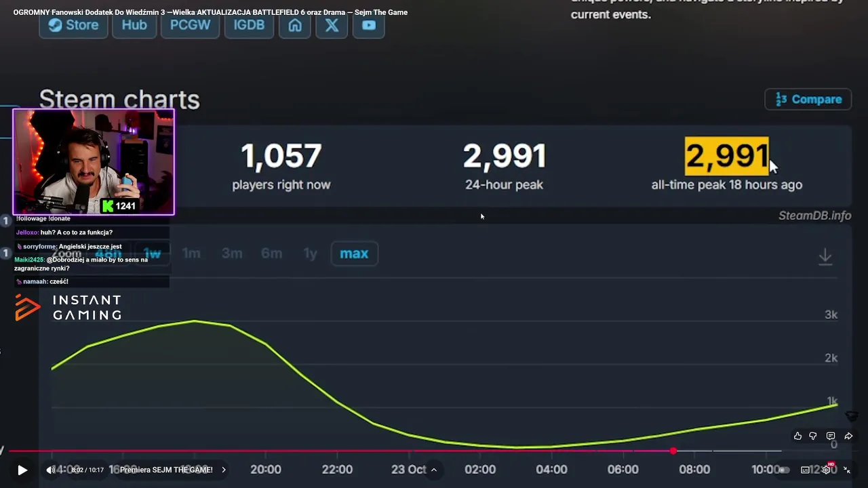Click the red playhead on progress bar
The height and width of the screenshot is (488, 868).
pos(673,451)
